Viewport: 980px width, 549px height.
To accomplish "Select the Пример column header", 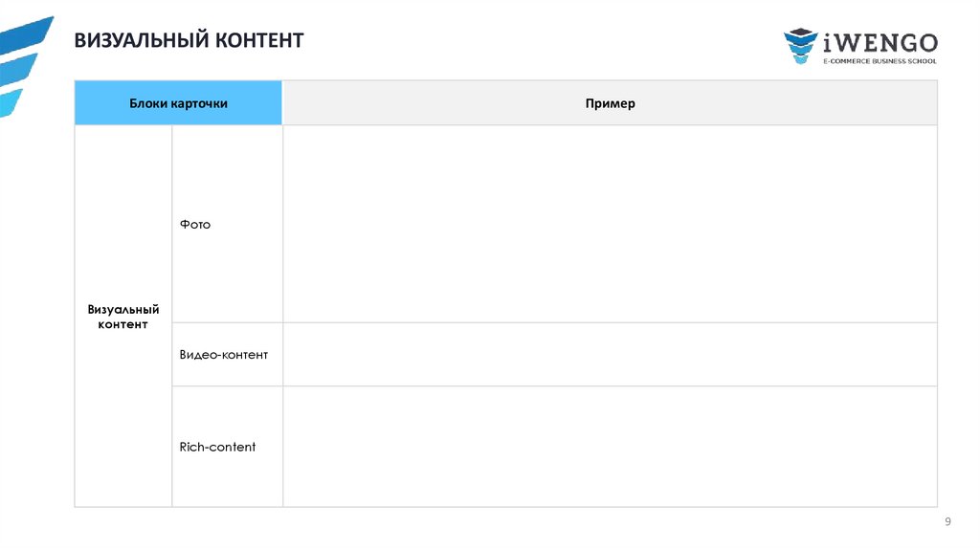I will point(610,103).
